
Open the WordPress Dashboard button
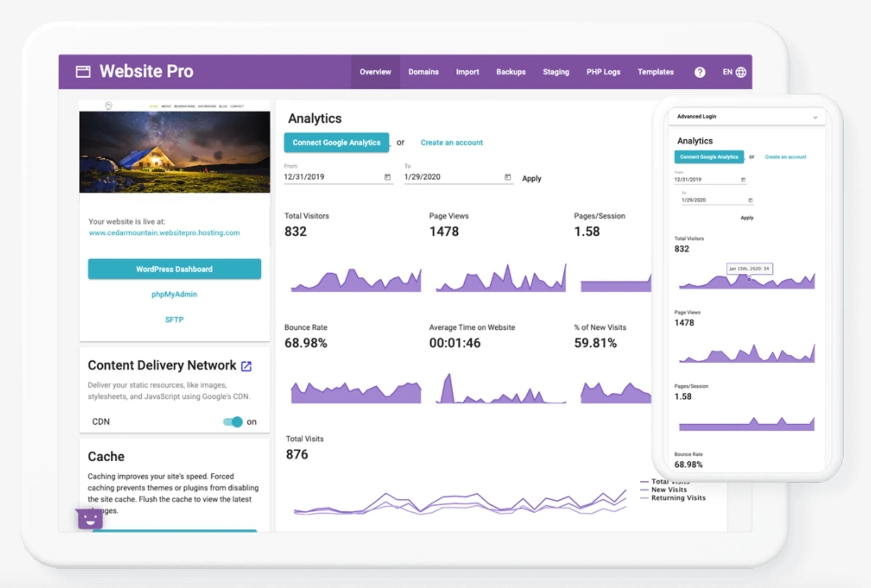click(174, 269)
